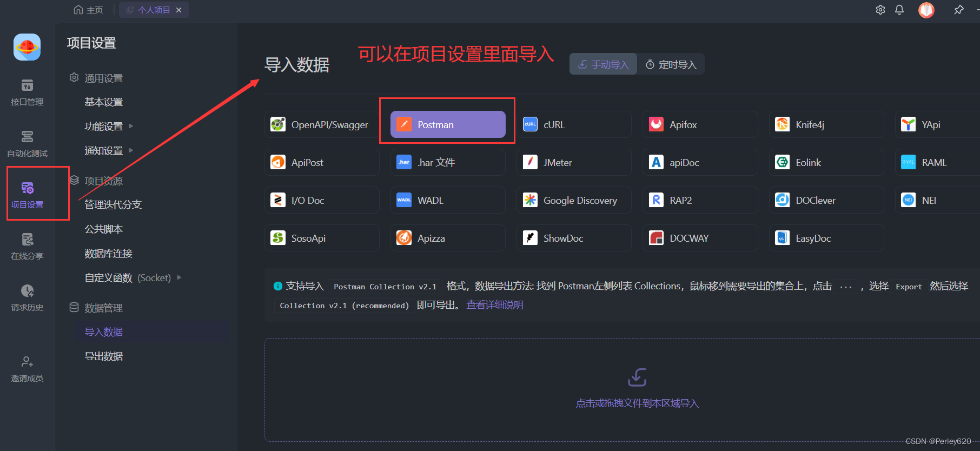Click the ShowDoc icon

pyautogui.click(x=530, y=238)
